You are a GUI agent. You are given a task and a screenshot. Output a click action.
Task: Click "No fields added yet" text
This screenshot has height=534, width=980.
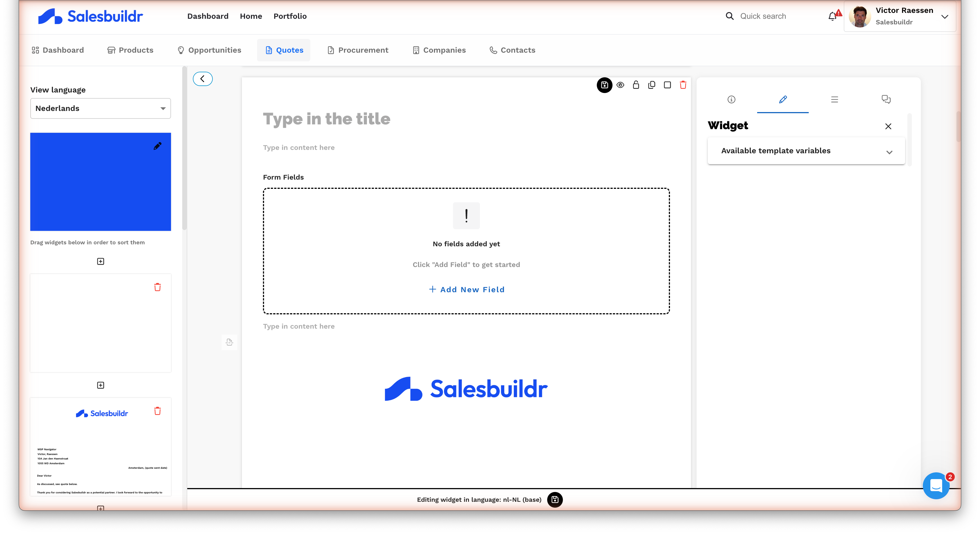(x=466, y=244)
